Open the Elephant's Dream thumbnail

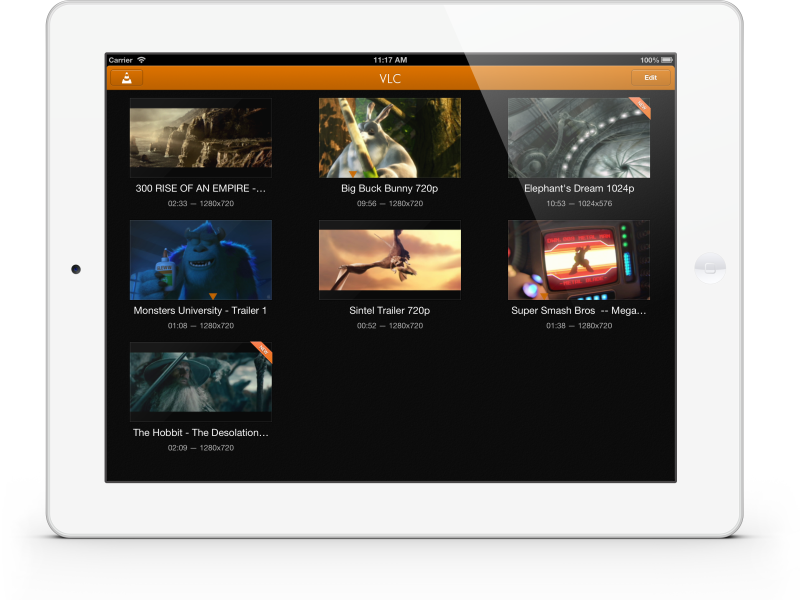click(x=579, y=138)
